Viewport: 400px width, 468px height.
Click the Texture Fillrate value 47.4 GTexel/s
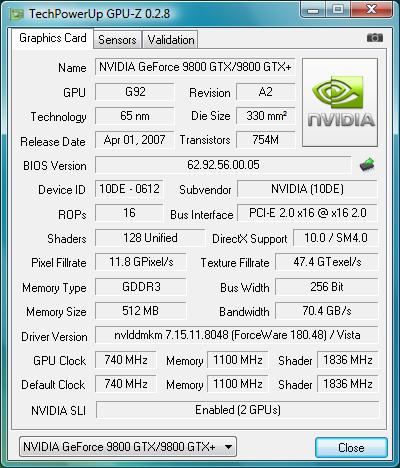point(327,262)
